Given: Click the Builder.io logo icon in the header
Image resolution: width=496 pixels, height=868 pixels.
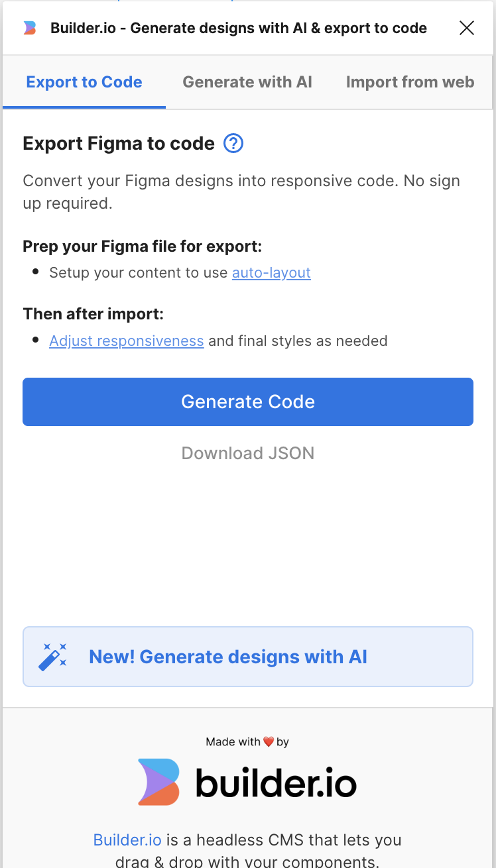Looking at the screenshot, I should click(x=30, y=28).
